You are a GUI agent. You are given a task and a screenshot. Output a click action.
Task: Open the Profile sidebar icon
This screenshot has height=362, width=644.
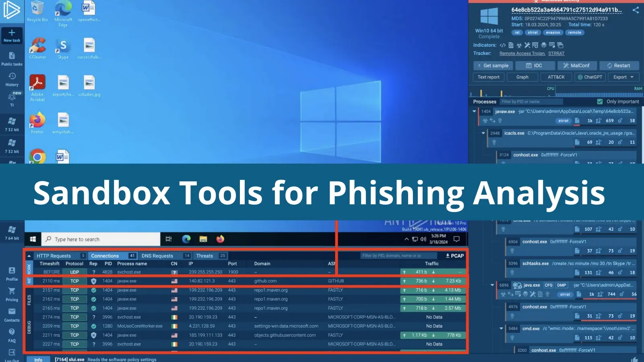(x=12, y=271)
